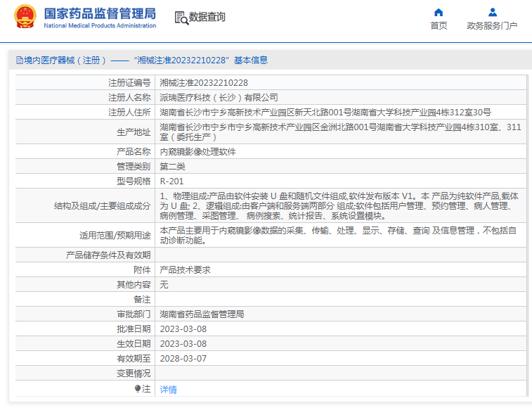
Task: Select 湖南省药品监督管理局 value
Action: click(202, 314)
